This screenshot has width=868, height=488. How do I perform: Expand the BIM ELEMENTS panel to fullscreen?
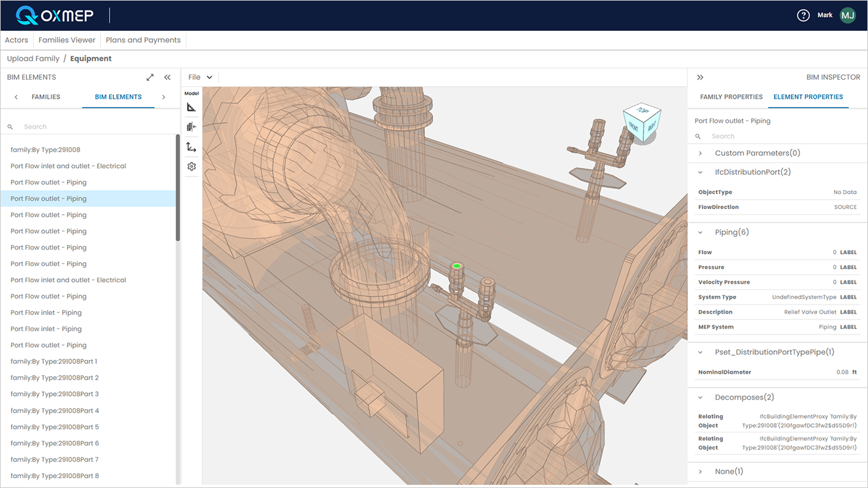click(x=150, y=76)
